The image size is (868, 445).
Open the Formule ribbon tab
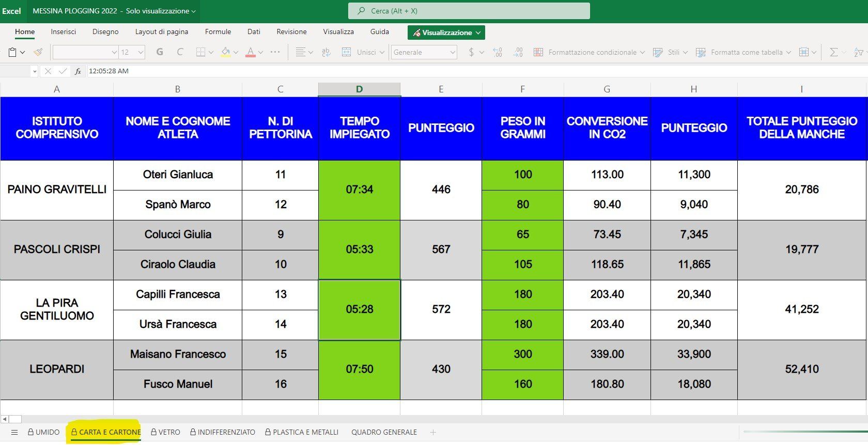point(218,31)
